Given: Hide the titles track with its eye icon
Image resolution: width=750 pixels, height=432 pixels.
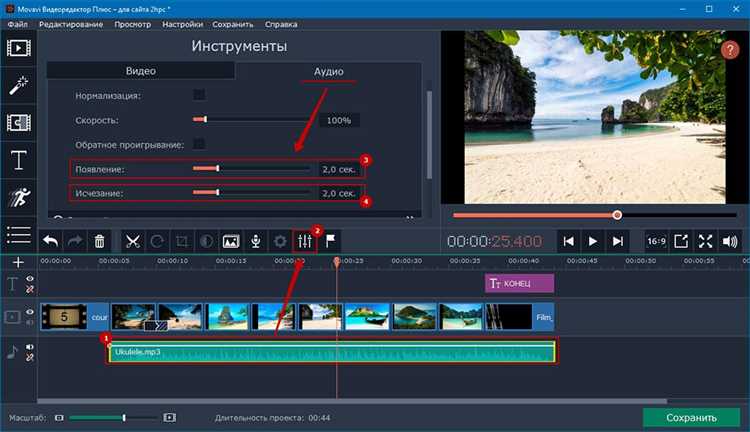Looking at the screenshot, I should (30, 279).
